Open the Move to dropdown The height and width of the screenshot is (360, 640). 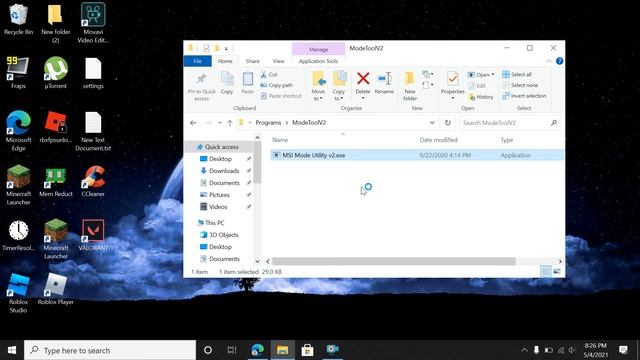(x=318, y=86)
